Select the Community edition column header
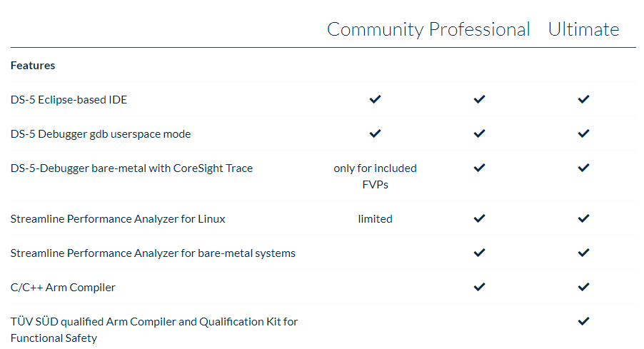 (x=376, y=29)
